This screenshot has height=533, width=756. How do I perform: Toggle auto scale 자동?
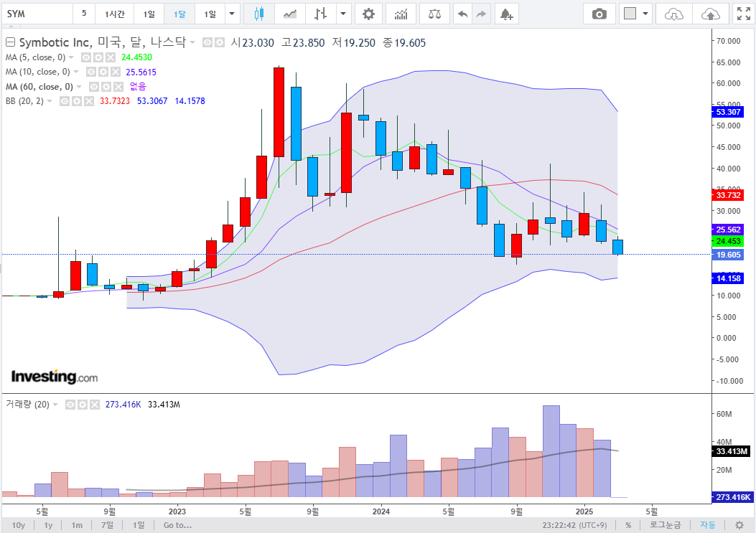[x=708, y=525]
